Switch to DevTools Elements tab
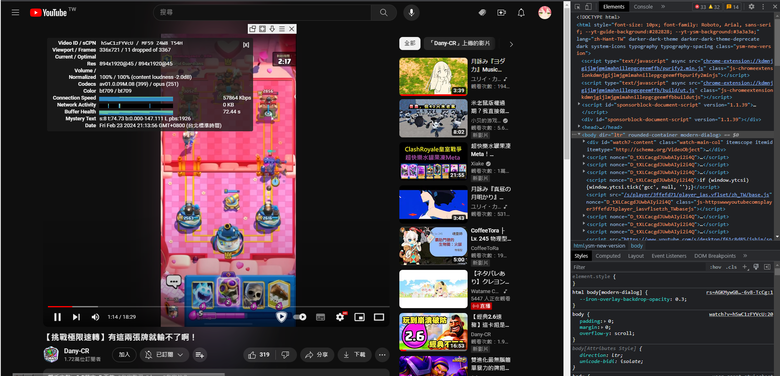Viewport: 780px width, 376px height. point(614,6)
